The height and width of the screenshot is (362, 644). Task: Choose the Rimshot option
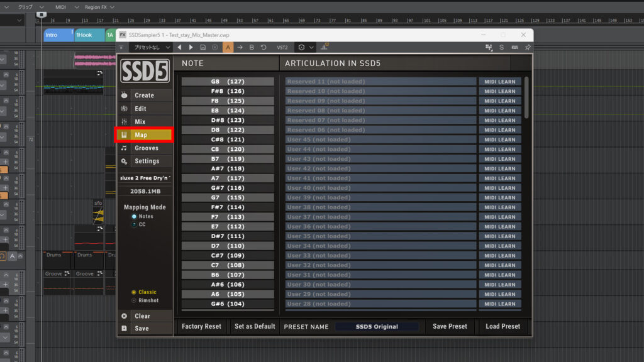(x=134, y=300)
